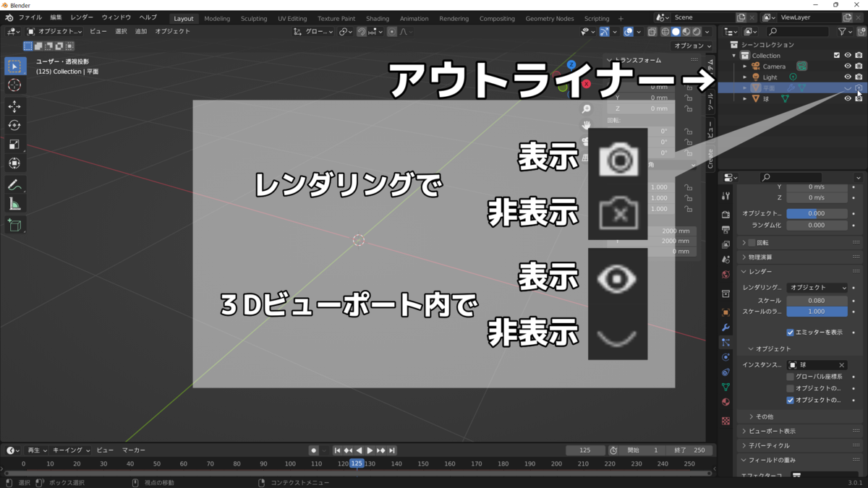Show 平面 in viewport via closed-eye icon
The image size is (868, 488).
pos(848,88)
